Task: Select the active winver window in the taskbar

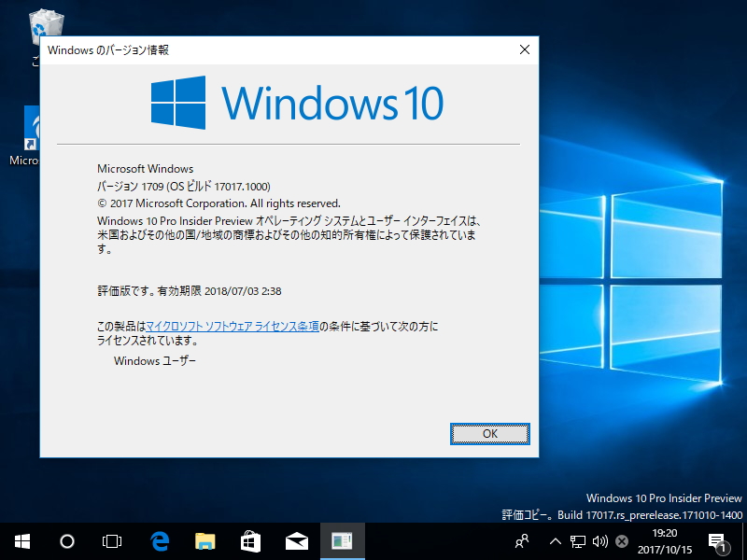Action: click(342, 541)
